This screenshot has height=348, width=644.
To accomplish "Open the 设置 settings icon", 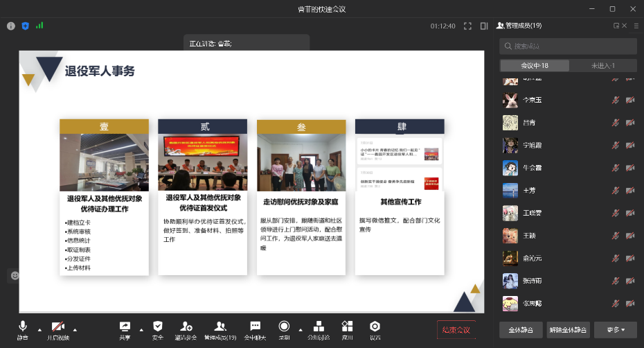I will pos(375,326).
